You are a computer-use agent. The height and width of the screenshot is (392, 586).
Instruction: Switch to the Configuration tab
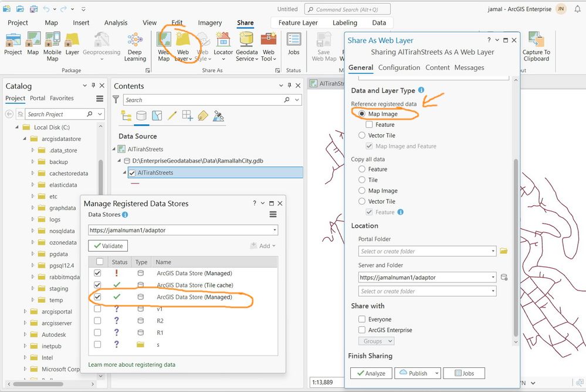tap(399, 67)
